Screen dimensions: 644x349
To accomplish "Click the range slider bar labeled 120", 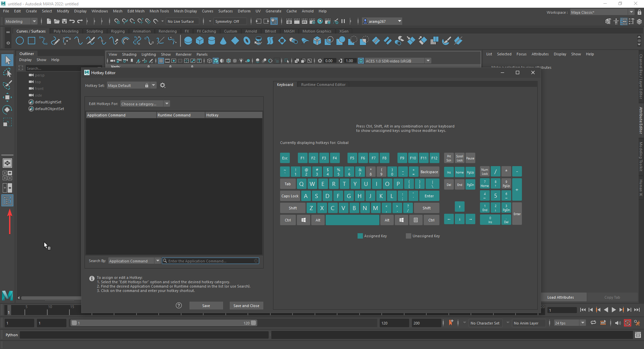I will click(x=164, y=323).
